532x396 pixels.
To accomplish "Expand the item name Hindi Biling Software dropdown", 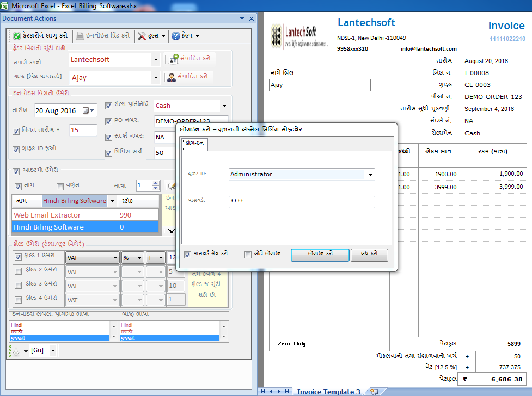I will [x=112, y=201].
